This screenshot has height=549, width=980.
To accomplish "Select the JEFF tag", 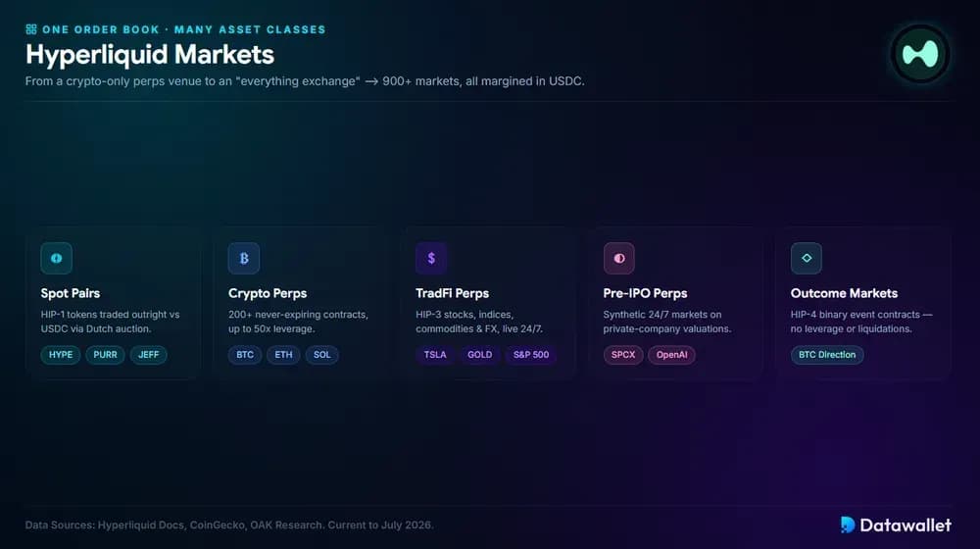I will tap(148, 355).
